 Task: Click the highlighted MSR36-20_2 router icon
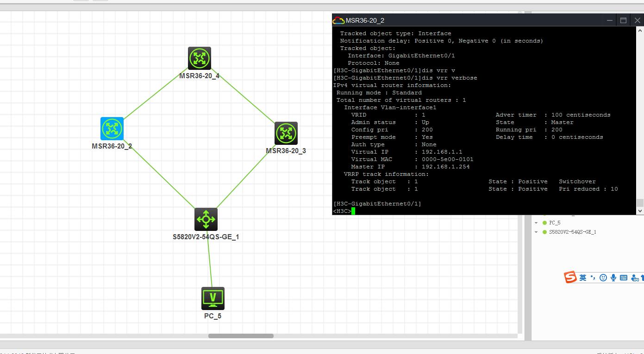coord(112,129)
